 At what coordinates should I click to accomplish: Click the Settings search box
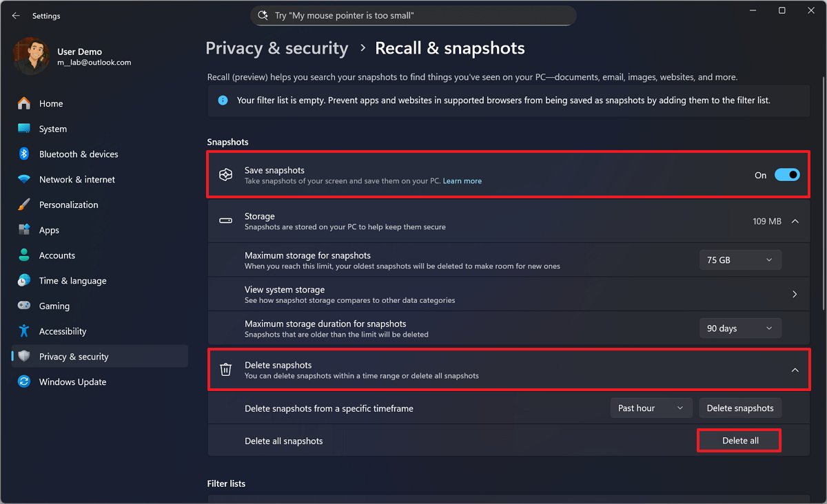click(x=413, y=15)
